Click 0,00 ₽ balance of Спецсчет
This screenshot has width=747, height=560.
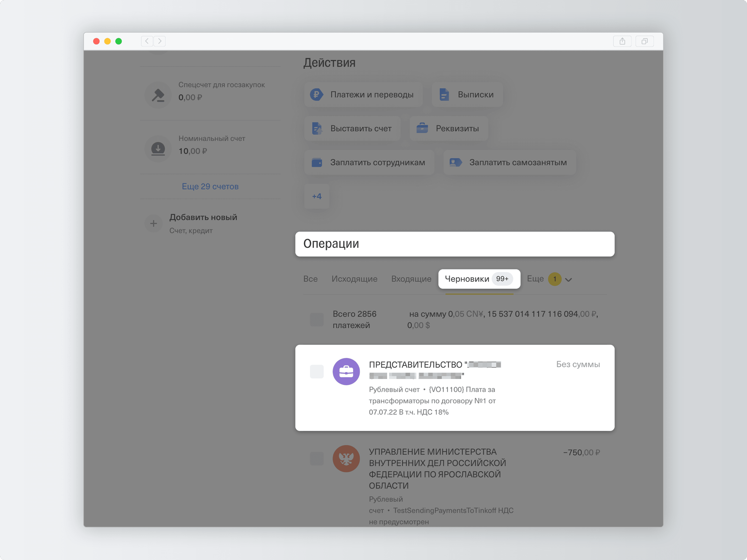pos(190,97)
